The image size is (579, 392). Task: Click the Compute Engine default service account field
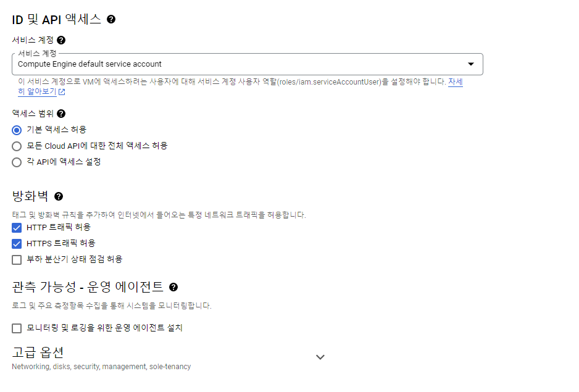tap(248, 64)
